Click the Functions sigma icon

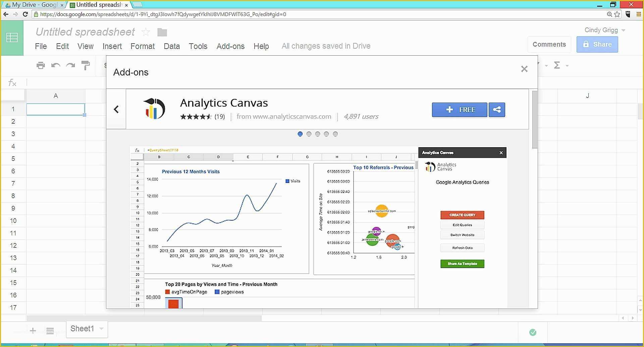pos(557,65)
